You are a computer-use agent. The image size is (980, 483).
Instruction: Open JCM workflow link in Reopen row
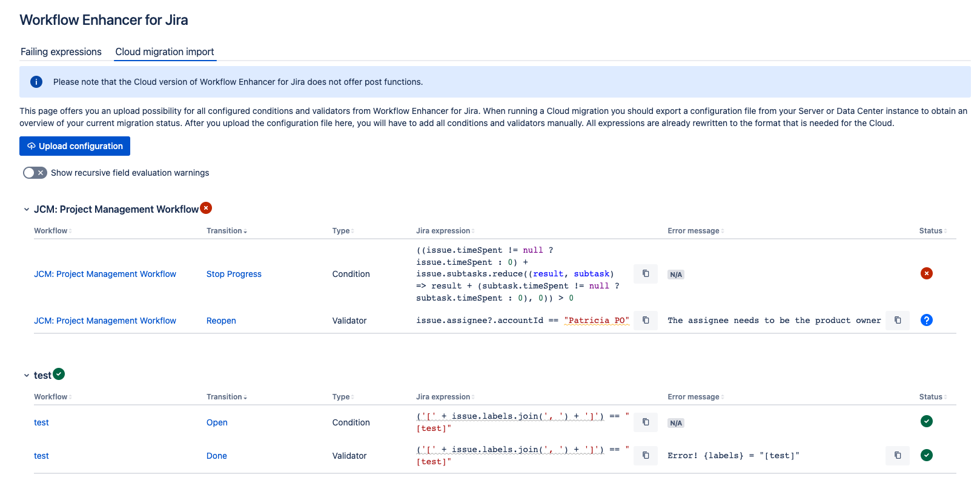105,321
